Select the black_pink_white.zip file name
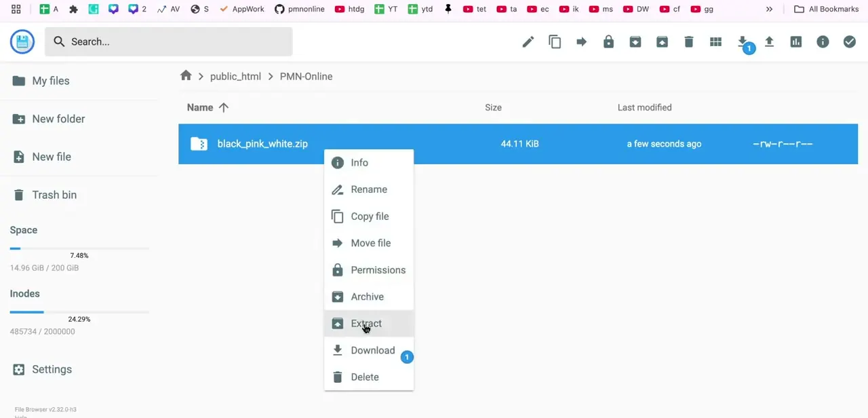Screen dimensions: 868x418 (262, 144)
